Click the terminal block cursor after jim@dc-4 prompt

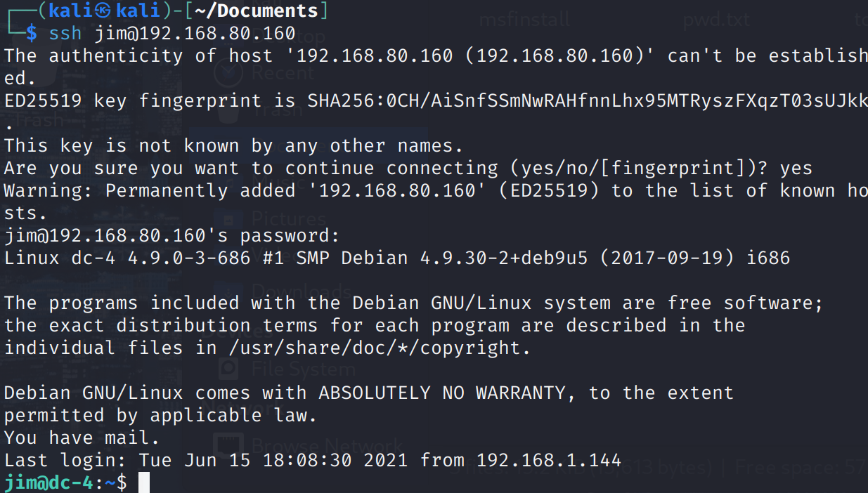coord(144,482)
